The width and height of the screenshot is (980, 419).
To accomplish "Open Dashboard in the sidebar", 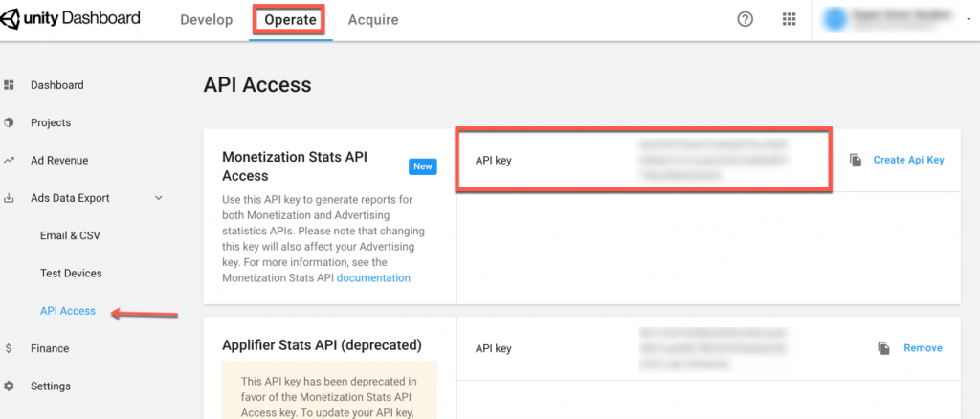I will [56, 85].
